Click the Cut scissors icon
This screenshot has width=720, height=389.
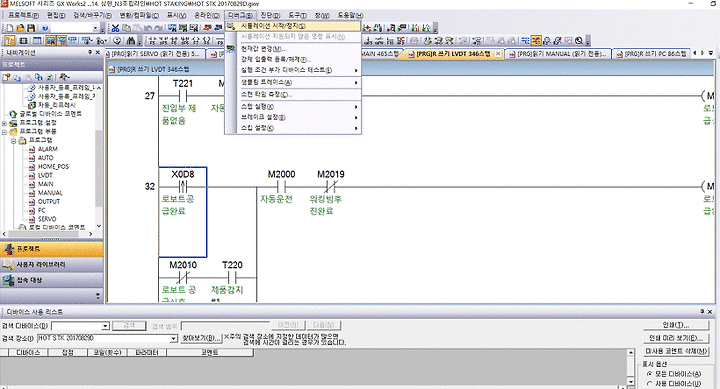pos(116,28)
